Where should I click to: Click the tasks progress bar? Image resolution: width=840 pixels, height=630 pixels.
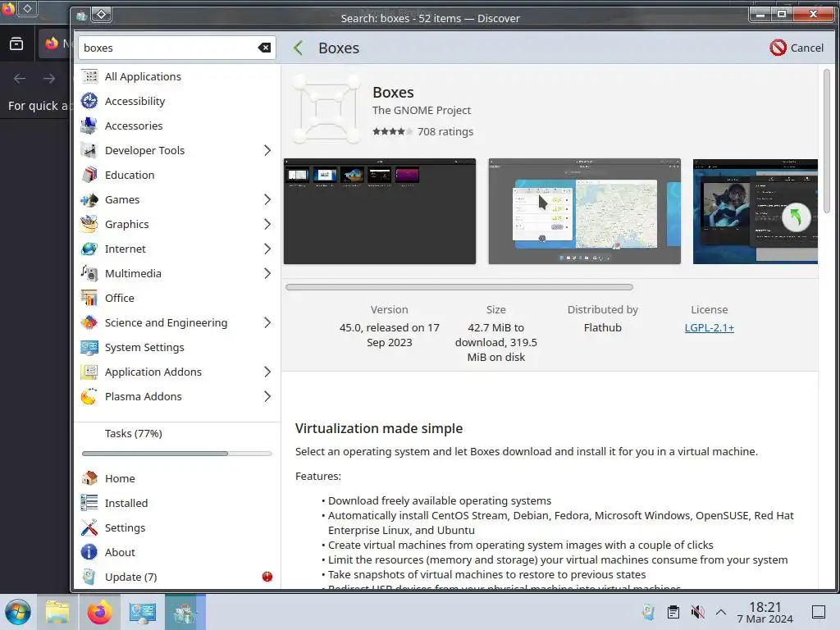coord(177,453)
